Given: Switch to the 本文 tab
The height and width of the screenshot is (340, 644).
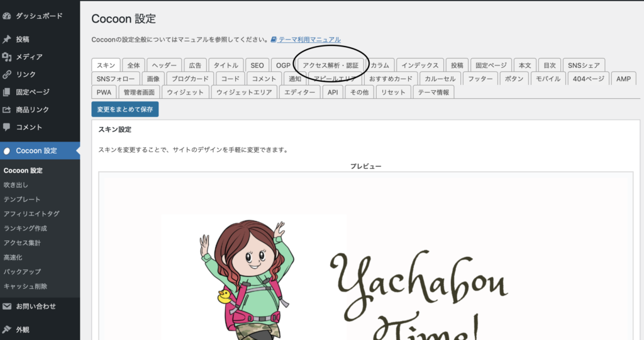Looking at the screenshot, I should point(525,65).
